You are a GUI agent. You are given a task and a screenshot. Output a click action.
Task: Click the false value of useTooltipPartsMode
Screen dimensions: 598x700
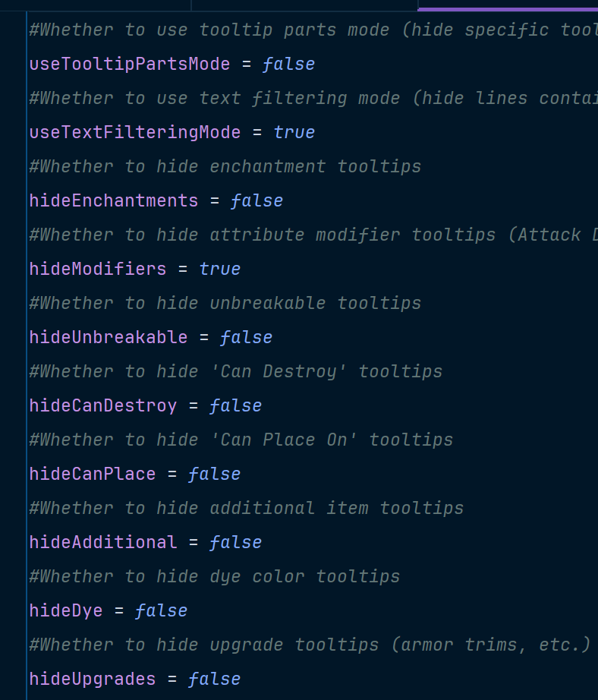[x=288, y=65]
